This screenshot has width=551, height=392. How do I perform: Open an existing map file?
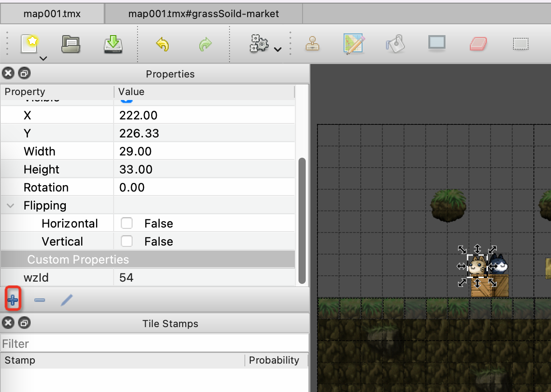click(x=70, y=44)
